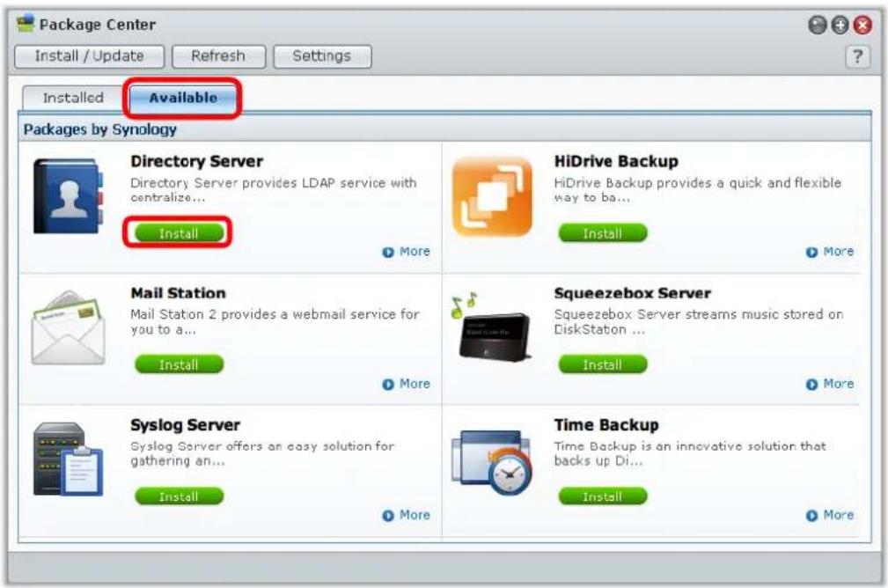Open More details for Directory Server
The image size is (888, 588).
406,252
